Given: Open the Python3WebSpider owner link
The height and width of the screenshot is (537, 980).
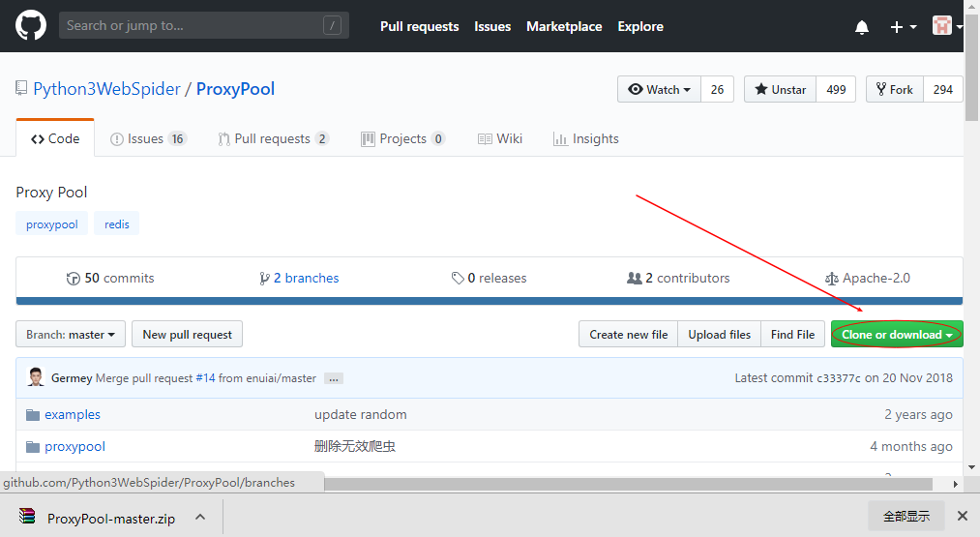Looking at the screenshot, I should tap(106, 89).
